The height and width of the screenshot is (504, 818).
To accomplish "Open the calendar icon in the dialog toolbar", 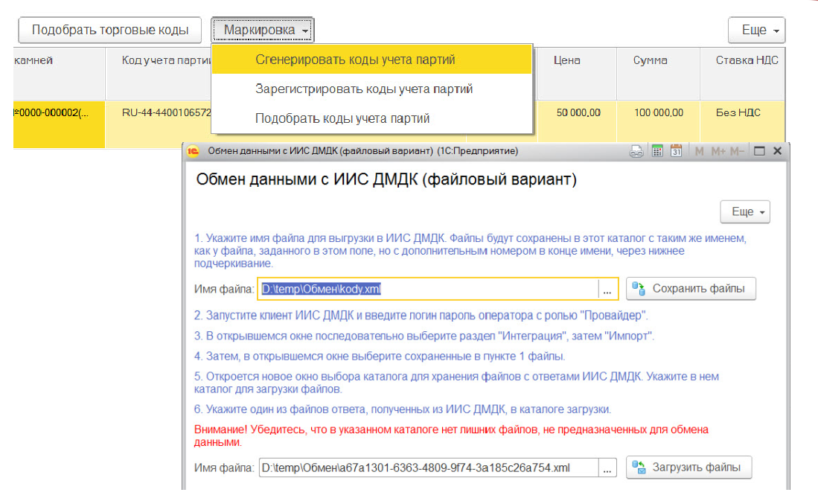I will click(x=677, y=151).
